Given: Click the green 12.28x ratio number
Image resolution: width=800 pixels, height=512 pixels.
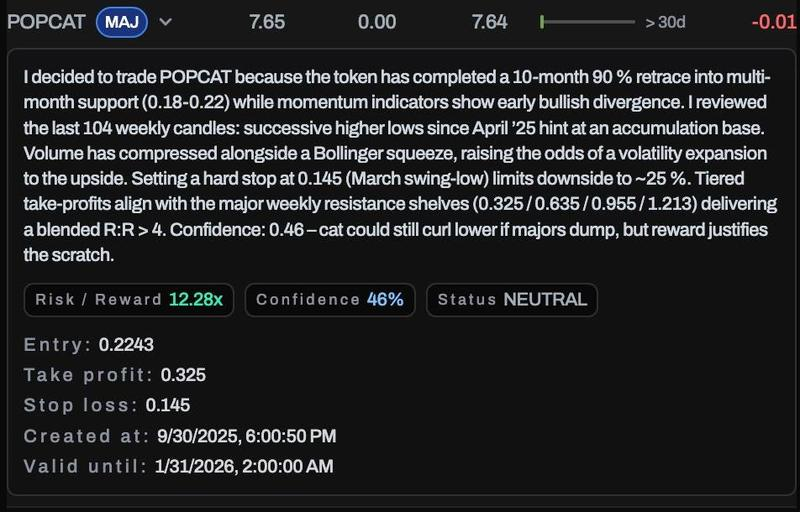Looking at the screenshot, I should coord(196,300).
